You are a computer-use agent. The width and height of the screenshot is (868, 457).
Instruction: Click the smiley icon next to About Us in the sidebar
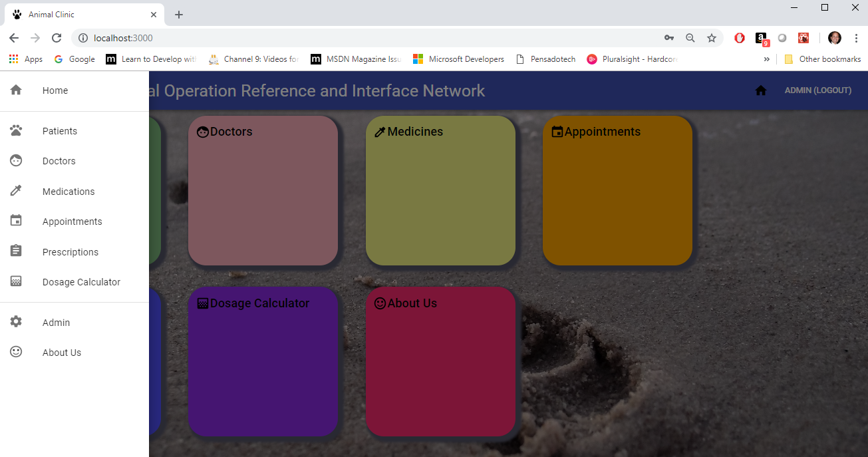[16, 352]
